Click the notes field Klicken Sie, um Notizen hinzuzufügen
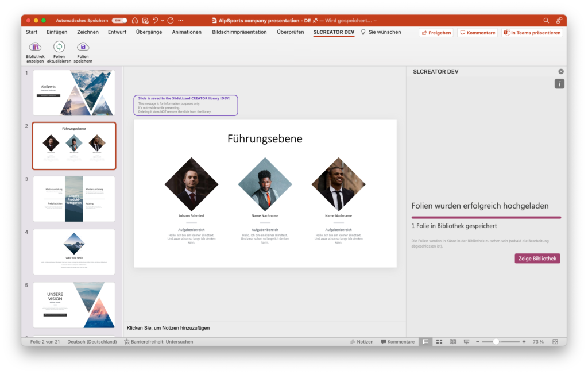 (x=168, y=328)
